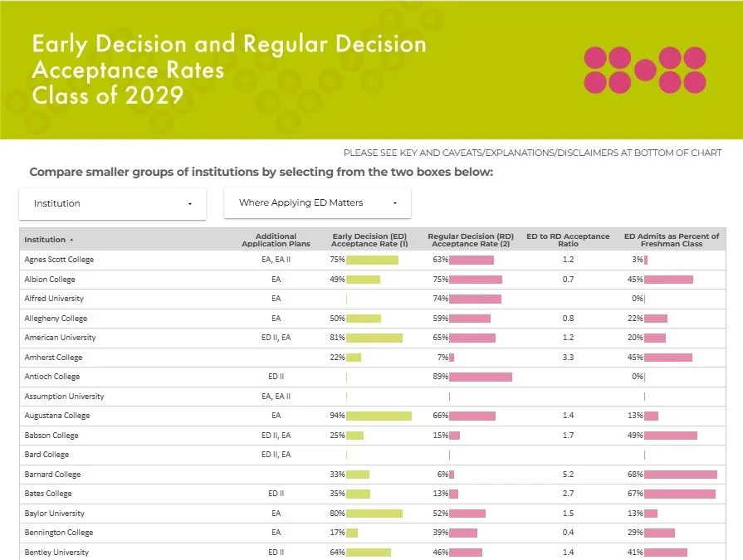Select the Agnes Scott College row
The height and width of the screenshot is (560, 743).
(373, 260)
